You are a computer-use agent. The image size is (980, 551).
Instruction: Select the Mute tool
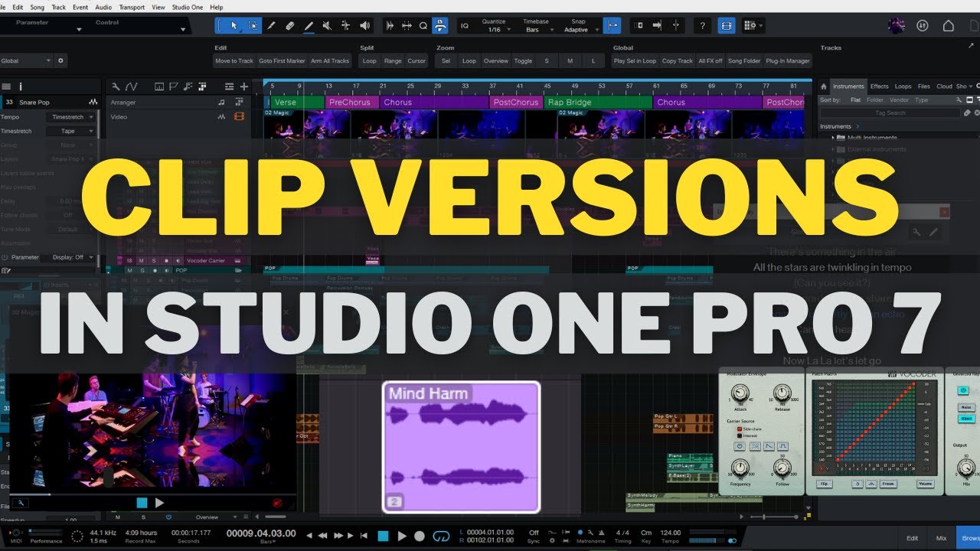click(327, 25)
